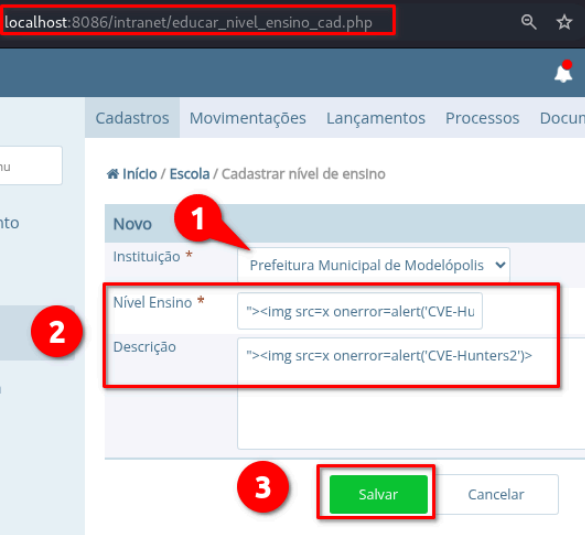Go to the Início breadcrumb link

[x=140, y=174]
